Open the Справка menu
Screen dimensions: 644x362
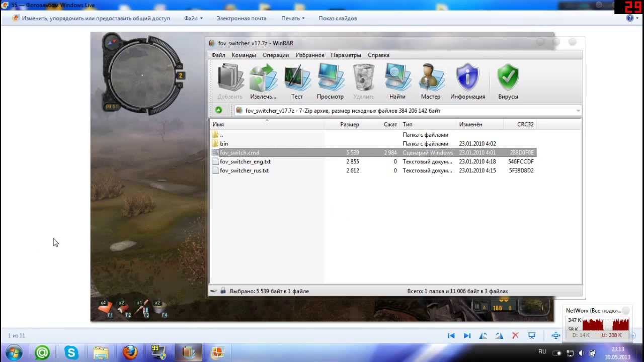(x=378, y=55)
